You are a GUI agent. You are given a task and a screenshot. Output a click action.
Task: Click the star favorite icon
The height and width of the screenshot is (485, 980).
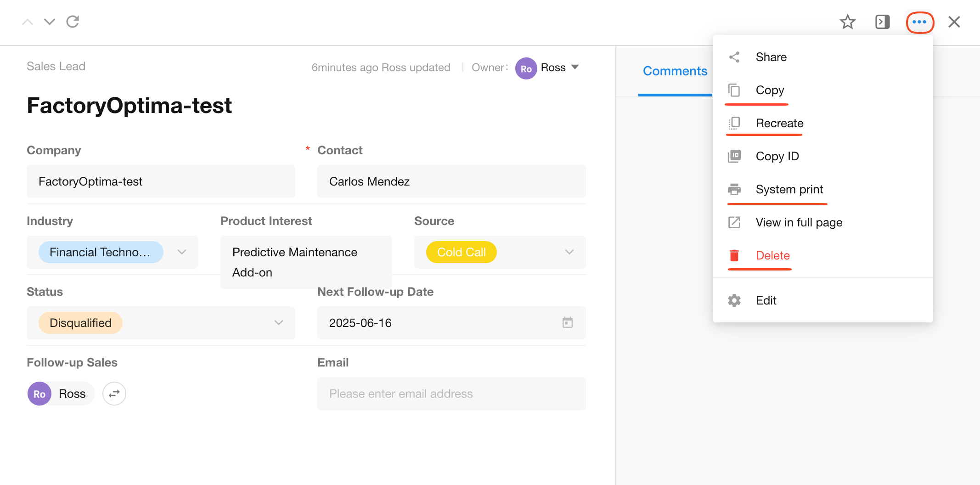point(847,22)
